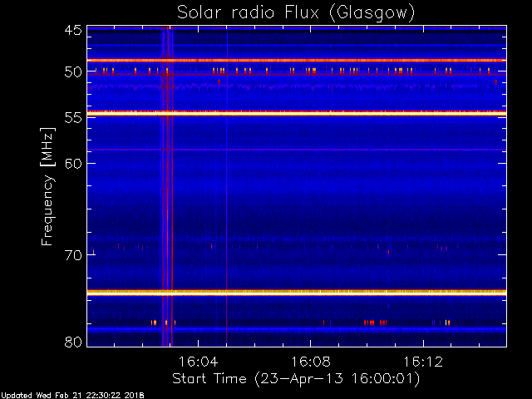The image size is (532, 399).
Task: Click the 55 frequency tick label
Action: coord(73,117)
